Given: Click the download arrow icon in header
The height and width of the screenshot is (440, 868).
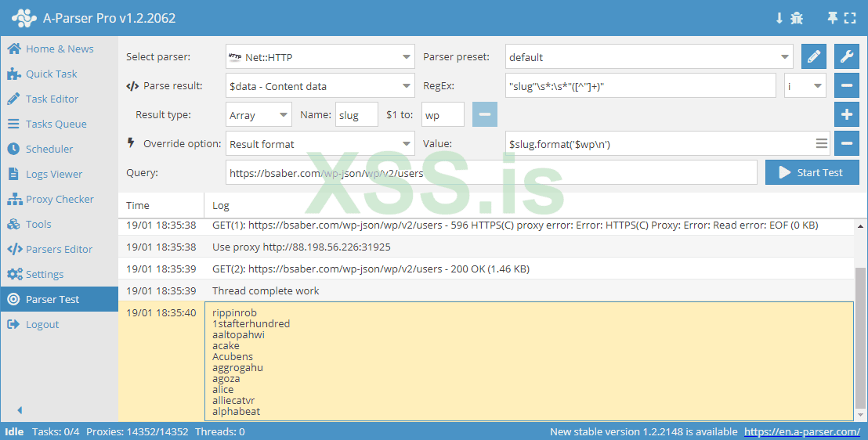Looking at the screenshot, I should point(779,18).
